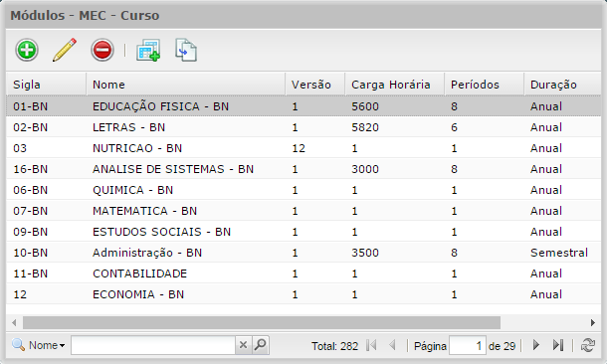Screen dimensions: 607x364
Task: Click Sigla cell 10-BN
Action: point(31,253)
